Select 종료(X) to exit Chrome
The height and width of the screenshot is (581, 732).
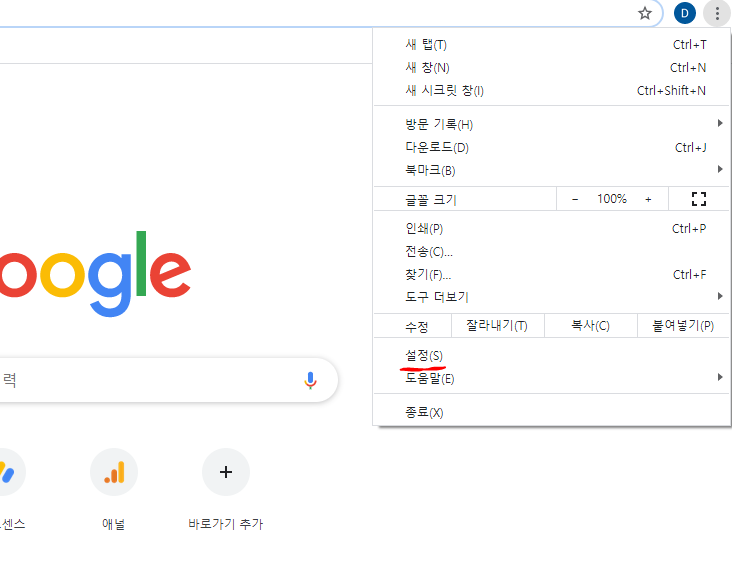(x=551, y=412)
